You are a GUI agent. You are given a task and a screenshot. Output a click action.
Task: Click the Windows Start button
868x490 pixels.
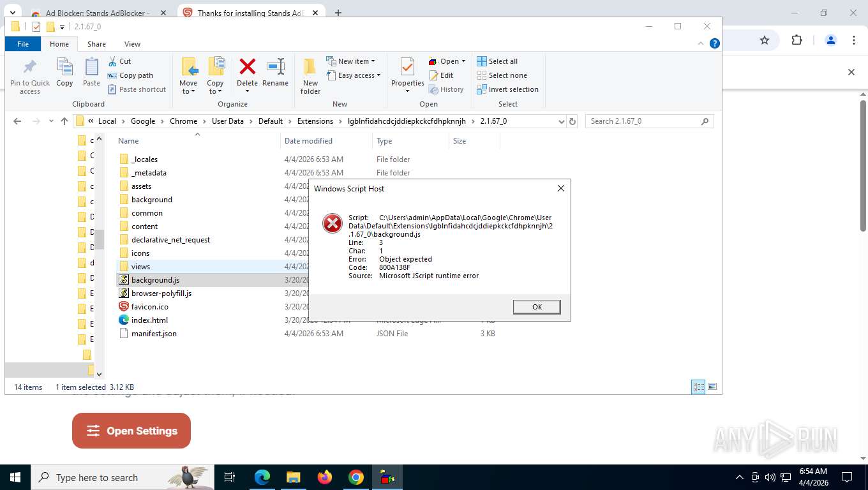(x=15, y=477)
